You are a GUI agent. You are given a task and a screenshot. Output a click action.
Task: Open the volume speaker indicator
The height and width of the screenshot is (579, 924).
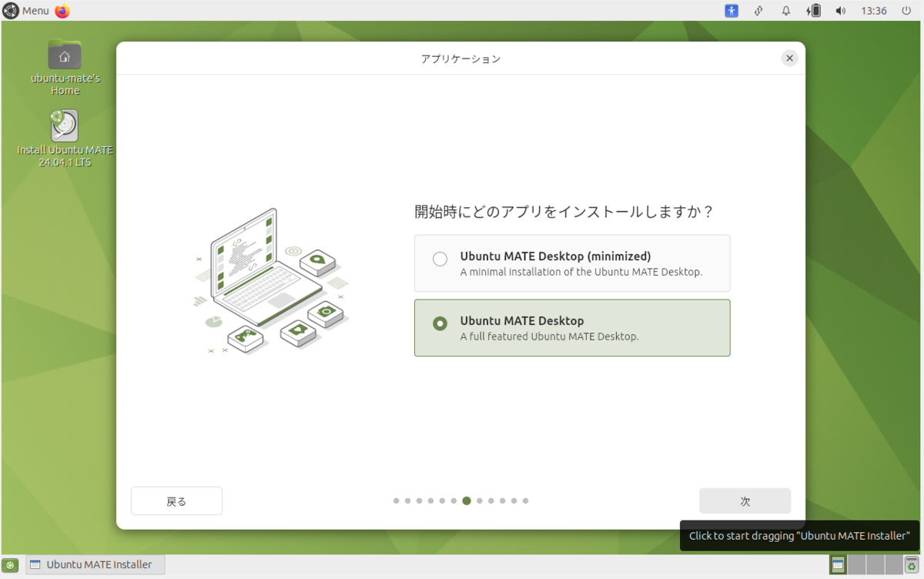tap(840, 11)
